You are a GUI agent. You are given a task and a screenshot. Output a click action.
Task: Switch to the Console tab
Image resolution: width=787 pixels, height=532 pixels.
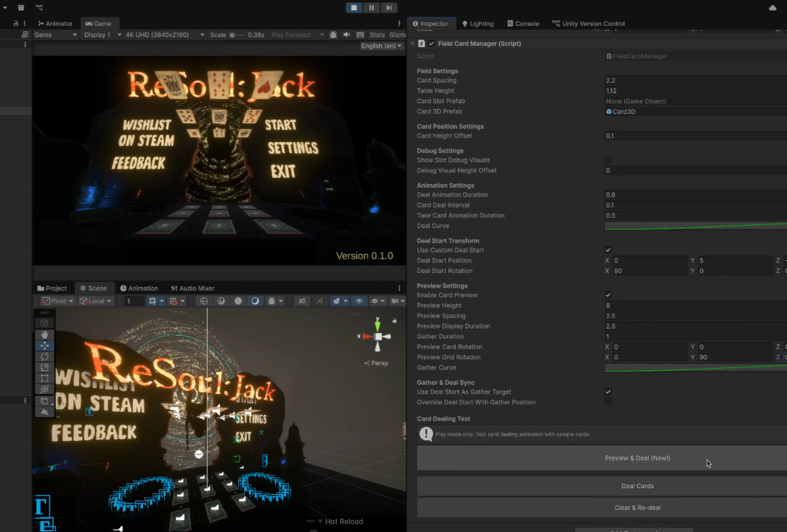(523, 23)
